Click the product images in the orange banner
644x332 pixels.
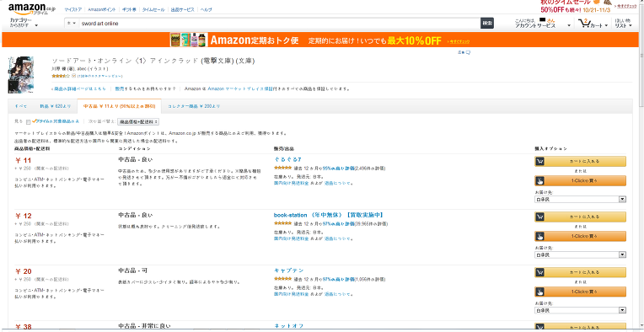tap(190, 40)
